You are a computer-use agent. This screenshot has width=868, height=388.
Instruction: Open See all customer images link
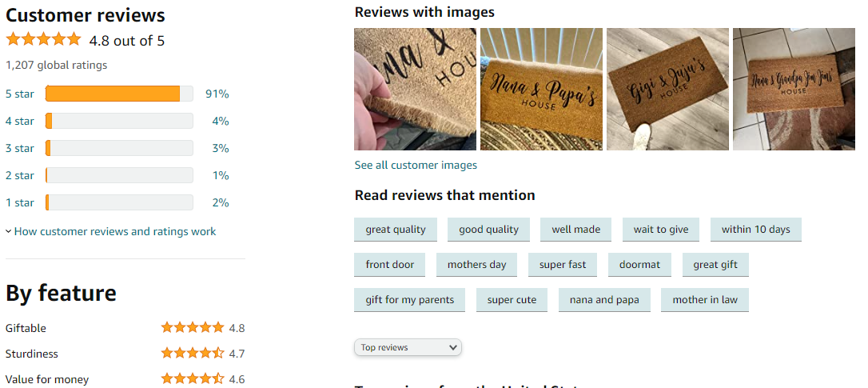[416, 165]
